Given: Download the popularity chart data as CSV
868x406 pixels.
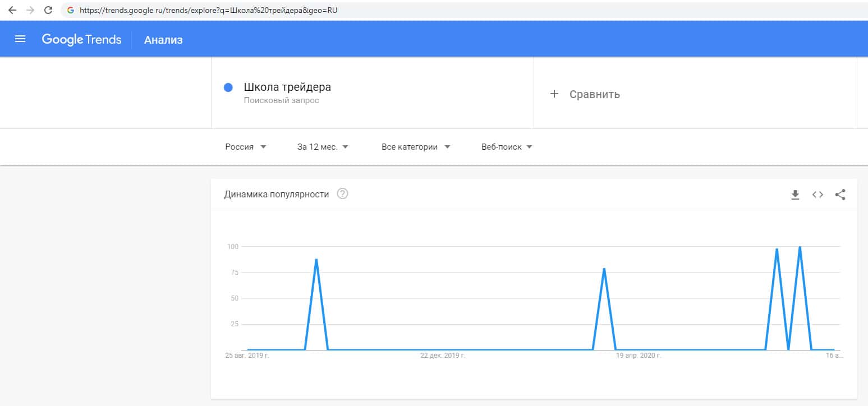Looking at the screenshot, I should [795, 195].
